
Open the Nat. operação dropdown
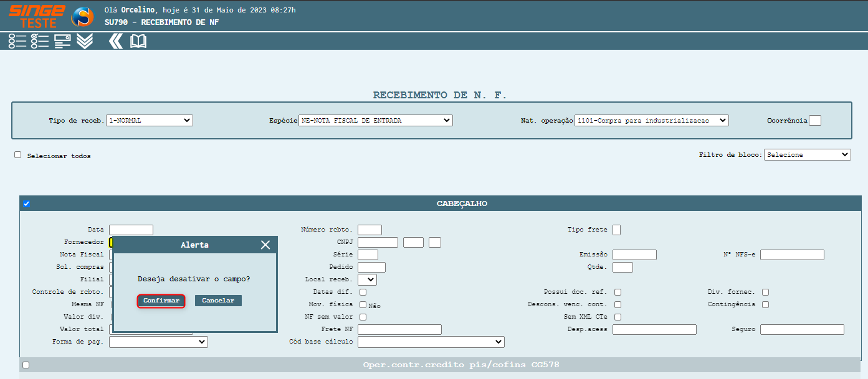(651, 121)
